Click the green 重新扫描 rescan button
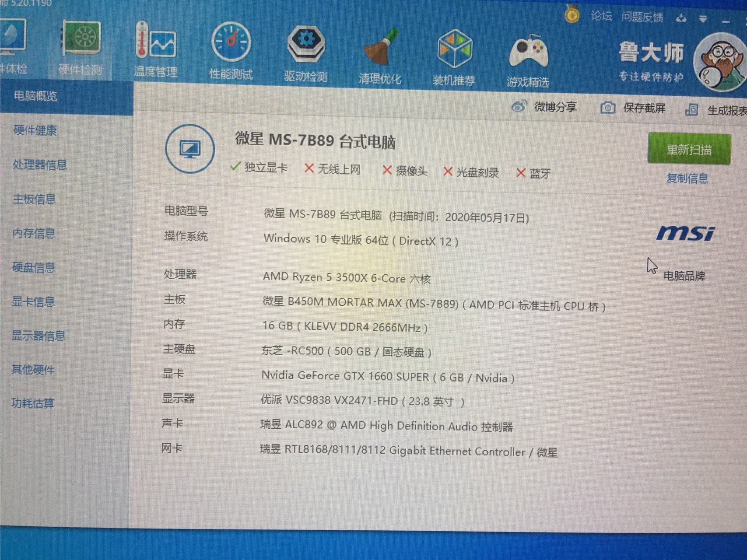The image size is (747, 560). (689, 149)
